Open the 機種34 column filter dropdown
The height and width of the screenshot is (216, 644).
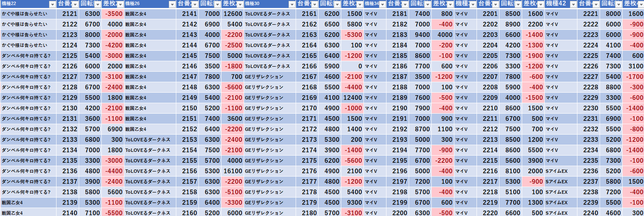coord(382,4)
